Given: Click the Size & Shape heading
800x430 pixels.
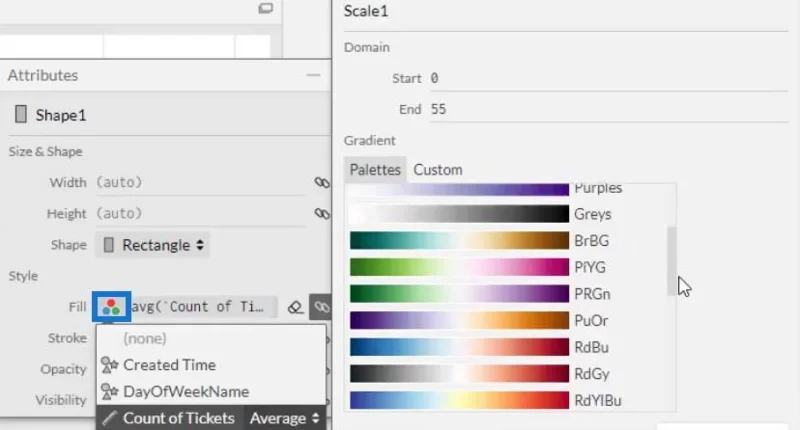Looking at the screenshot, I should coord(45,151).
